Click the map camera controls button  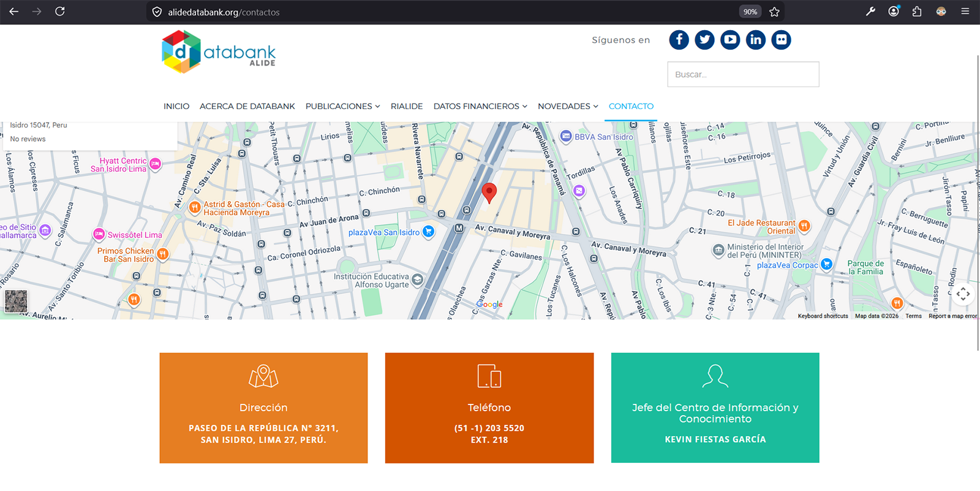pyautogui.click(x=963, y=294)
